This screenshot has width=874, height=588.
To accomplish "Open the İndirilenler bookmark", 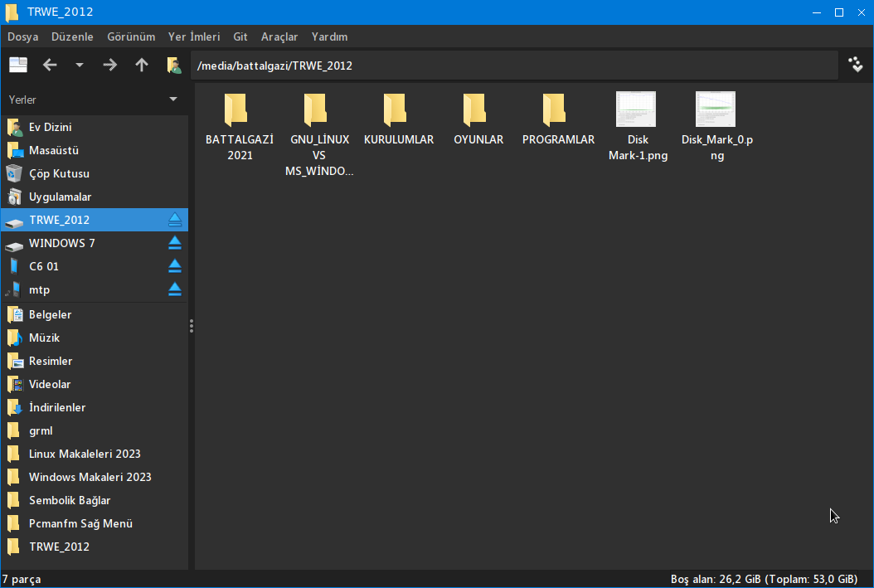I will [95, 407].
